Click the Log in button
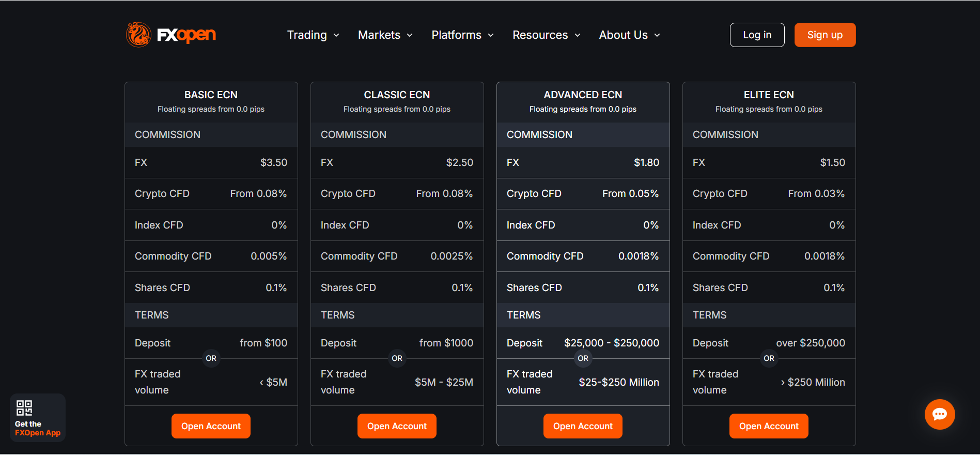Screen dimensions: 980x455 click(x=757, y=35)
